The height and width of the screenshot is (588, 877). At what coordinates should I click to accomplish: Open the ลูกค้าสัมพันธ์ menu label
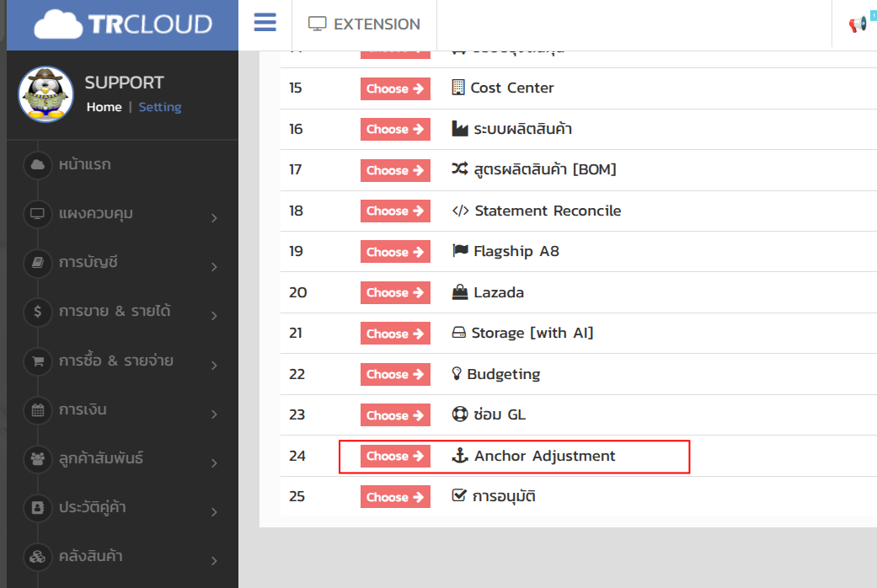click(101, 458)
